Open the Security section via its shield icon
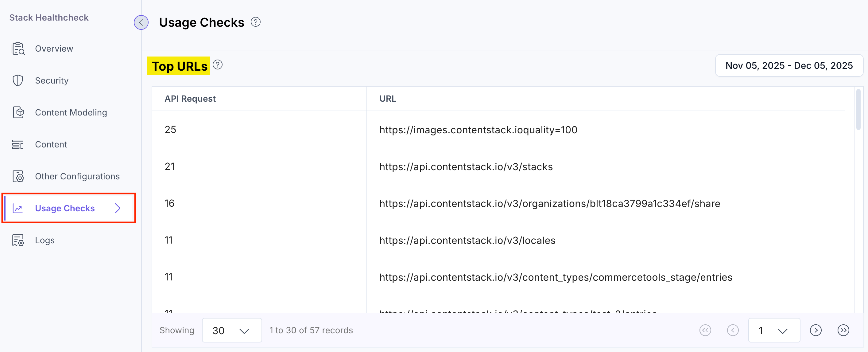The width and height of the screenshot is (868, 352). pyautogui.click(x=18, y=80)
